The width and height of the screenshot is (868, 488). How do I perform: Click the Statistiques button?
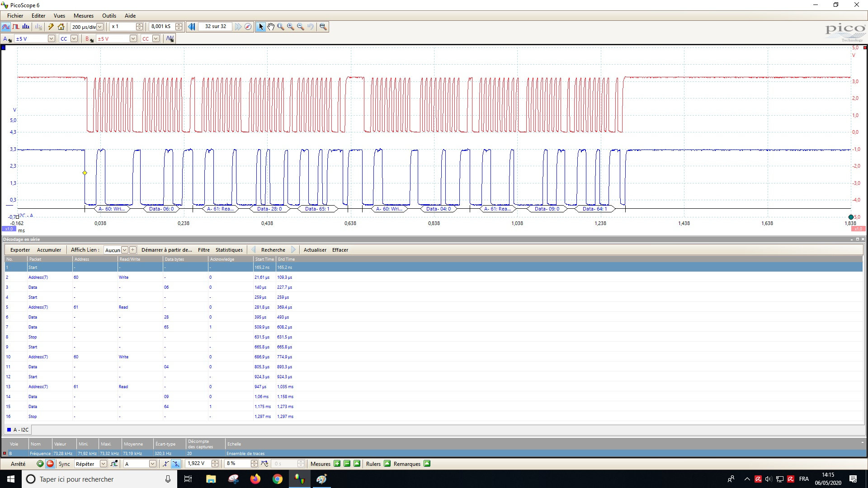pos(229,250)
